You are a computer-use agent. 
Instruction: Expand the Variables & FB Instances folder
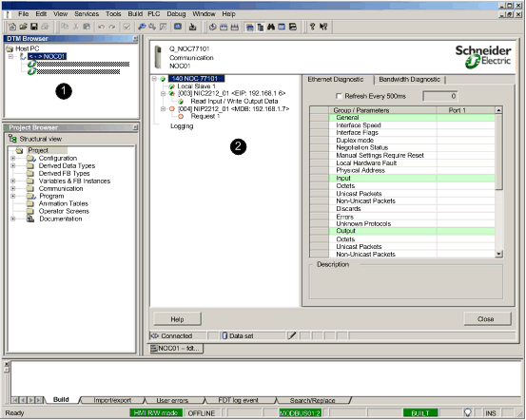(12, 181)
